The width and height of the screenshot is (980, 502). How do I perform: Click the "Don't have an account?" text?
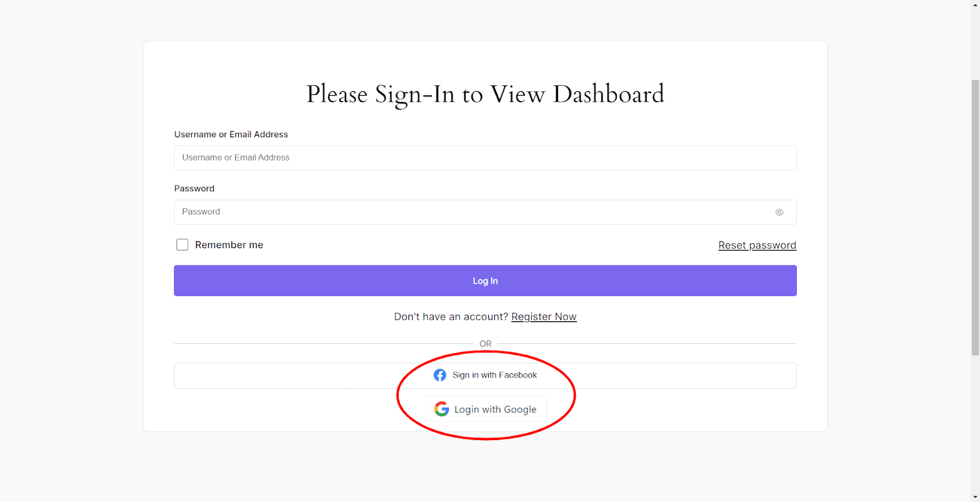pos(451,316)
